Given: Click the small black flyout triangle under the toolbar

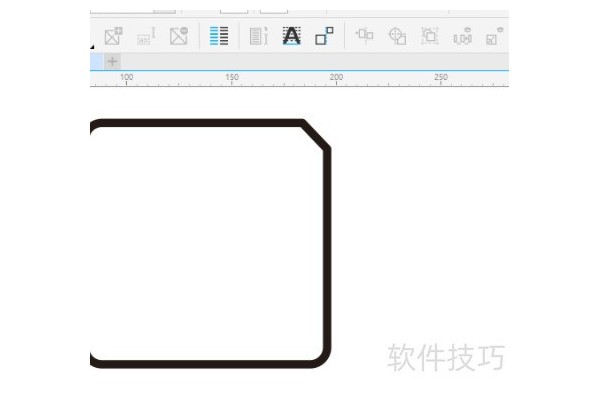Looking at the screenshot, I should point(92,47).
